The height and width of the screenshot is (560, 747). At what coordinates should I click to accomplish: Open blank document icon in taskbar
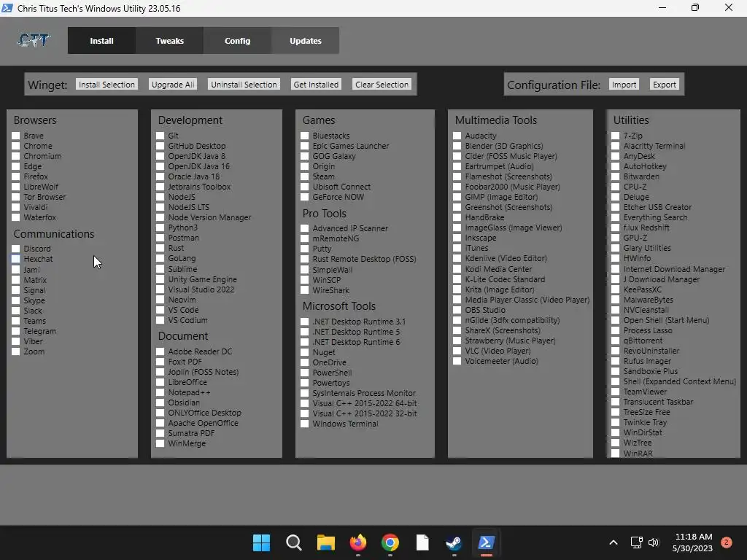(x=422, y=542)
